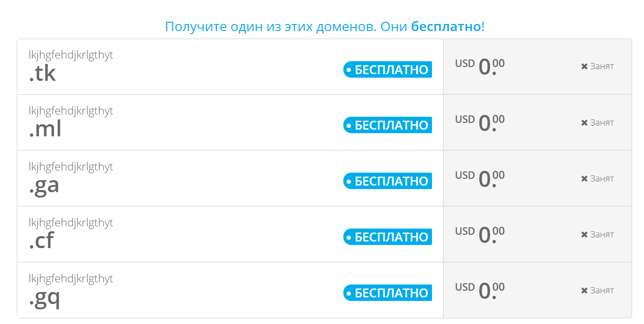Viewport: 644px width, 324px height.
Task: Click the X icon in the .ga row
Action: 584,179
